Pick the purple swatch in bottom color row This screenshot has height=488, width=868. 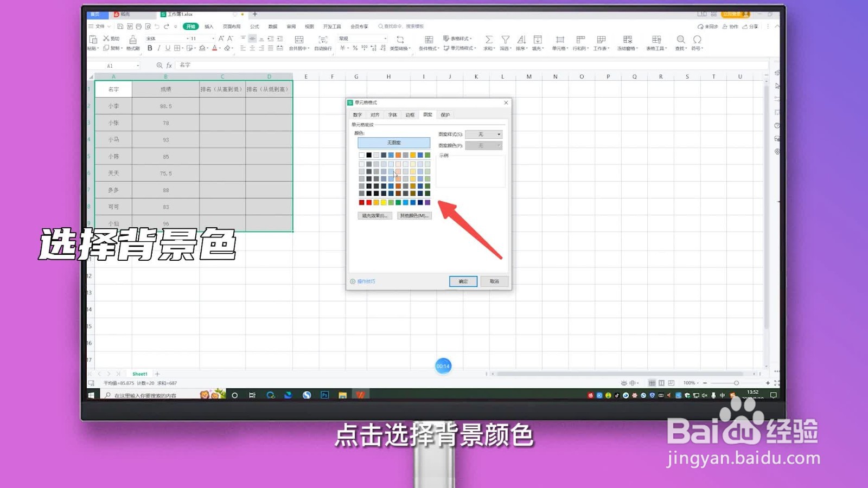point(427,202)
